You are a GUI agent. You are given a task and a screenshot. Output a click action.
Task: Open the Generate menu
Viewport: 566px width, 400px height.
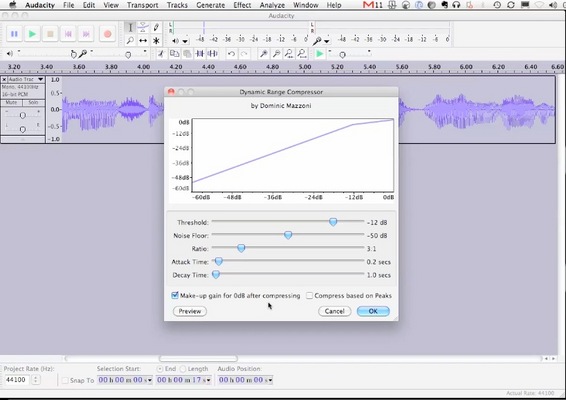pyautogui.click(x=210, y=5)
